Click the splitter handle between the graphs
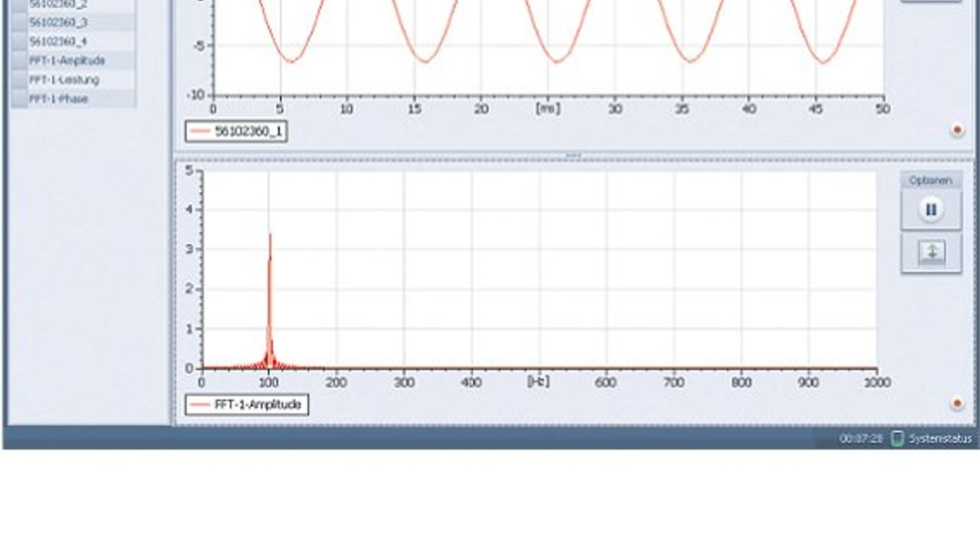Screen dimensions: 980x551 pos(574,156)
